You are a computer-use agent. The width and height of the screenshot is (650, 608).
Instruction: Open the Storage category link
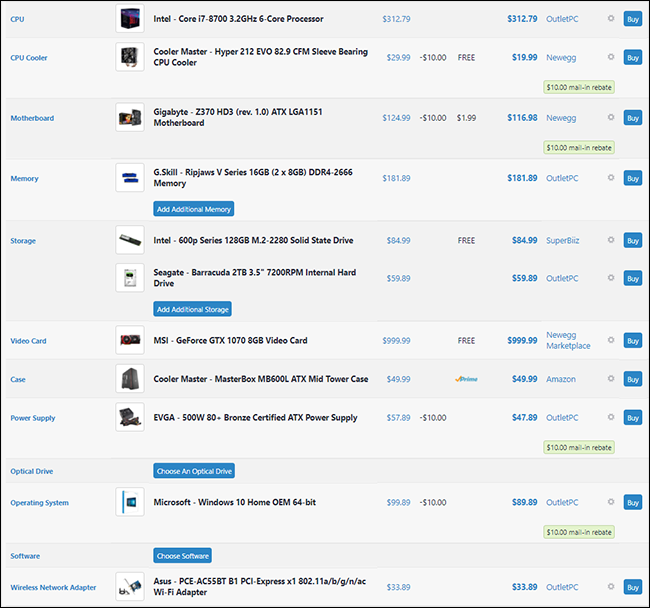(x=23, y=241)
